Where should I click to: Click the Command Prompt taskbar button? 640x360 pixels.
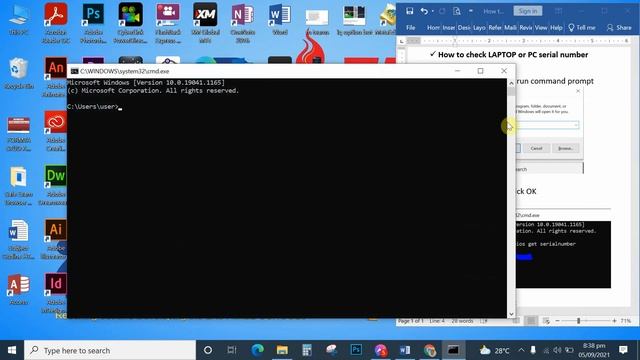click(453, 350)
